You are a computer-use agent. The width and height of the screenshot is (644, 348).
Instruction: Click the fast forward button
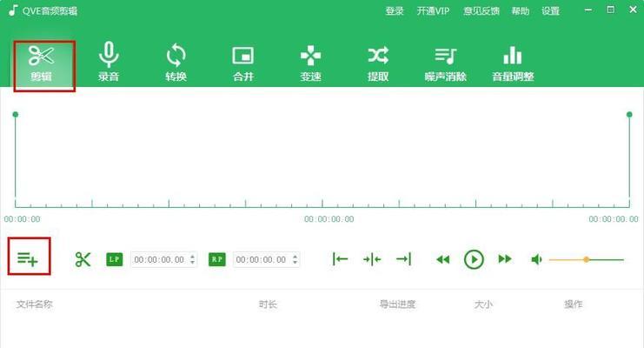tap(505, 259)
